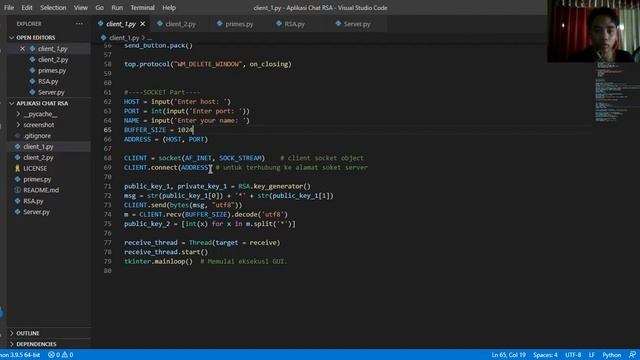Screen dimensions: 640x360
Task: Switch to the client_2.py editor tab
Action: pyautogui.click(x=180, y=24)
